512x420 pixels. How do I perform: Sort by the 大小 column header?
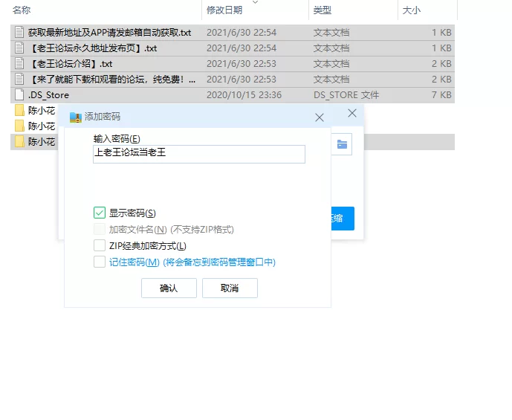[x=412, y=10]
